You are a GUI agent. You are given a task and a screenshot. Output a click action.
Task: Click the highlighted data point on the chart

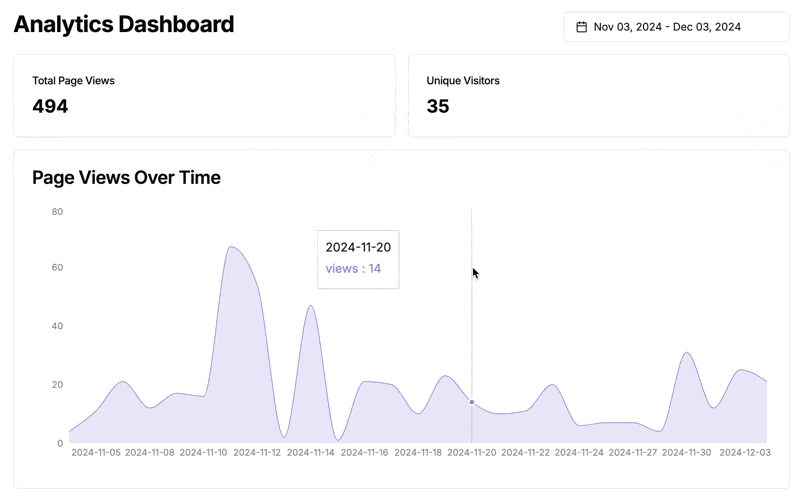point(472,402)
